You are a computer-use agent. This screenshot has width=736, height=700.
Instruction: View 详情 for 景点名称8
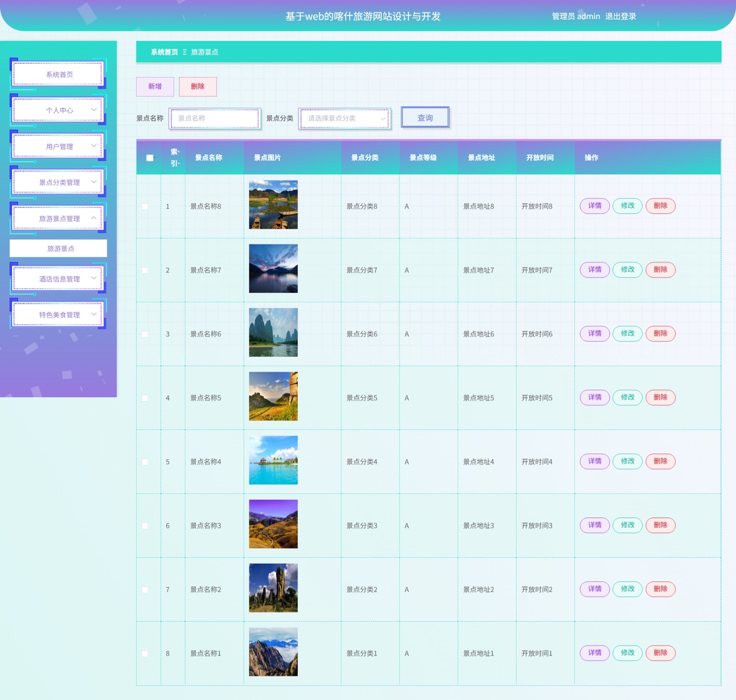(595, 206)
